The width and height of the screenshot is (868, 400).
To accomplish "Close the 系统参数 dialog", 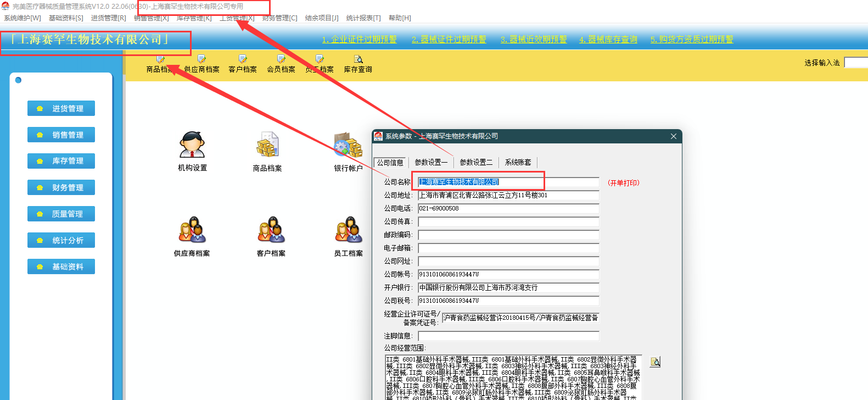I will click(674, 136).
